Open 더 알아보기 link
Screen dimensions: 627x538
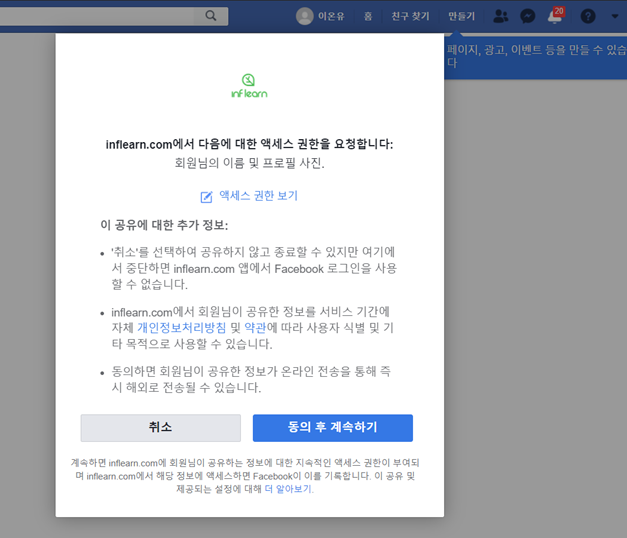pyautogui.click(x=288, y=489)
